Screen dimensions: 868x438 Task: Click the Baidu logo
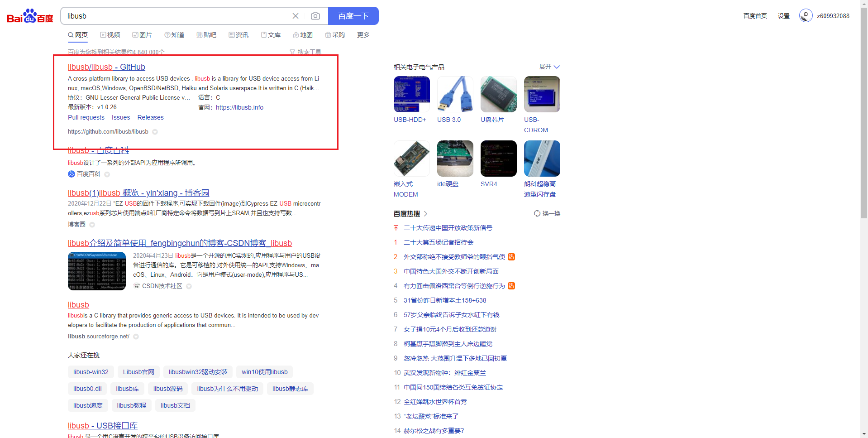click(30, 16)
